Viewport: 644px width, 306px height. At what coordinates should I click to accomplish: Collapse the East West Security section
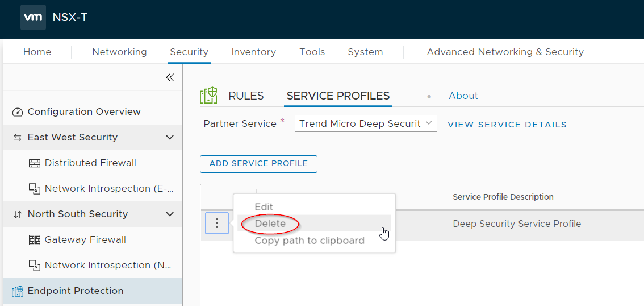pos(169,137)
